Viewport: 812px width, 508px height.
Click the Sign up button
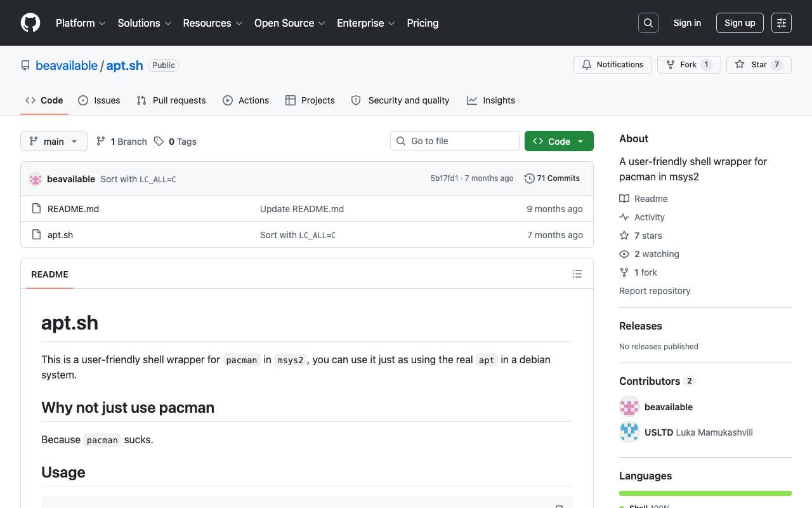[740, 23]
